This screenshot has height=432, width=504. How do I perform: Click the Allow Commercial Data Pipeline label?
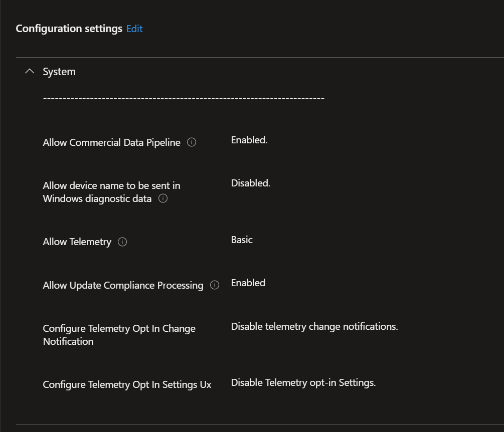(x=111, y=142)
